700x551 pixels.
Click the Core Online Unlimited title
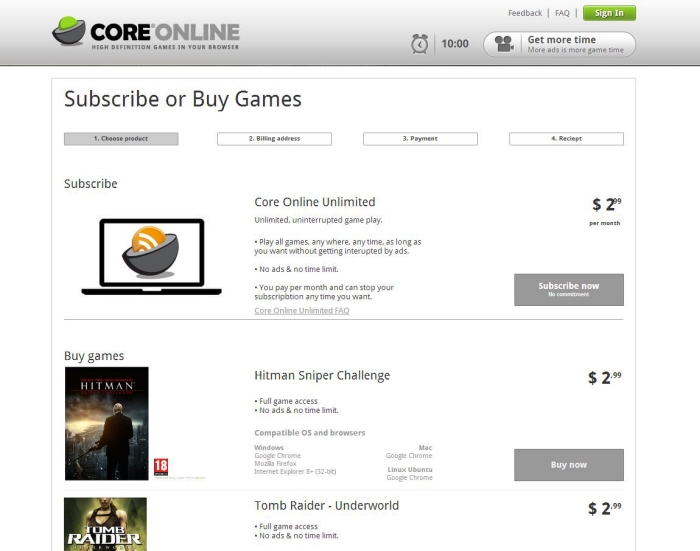point(315,202)
